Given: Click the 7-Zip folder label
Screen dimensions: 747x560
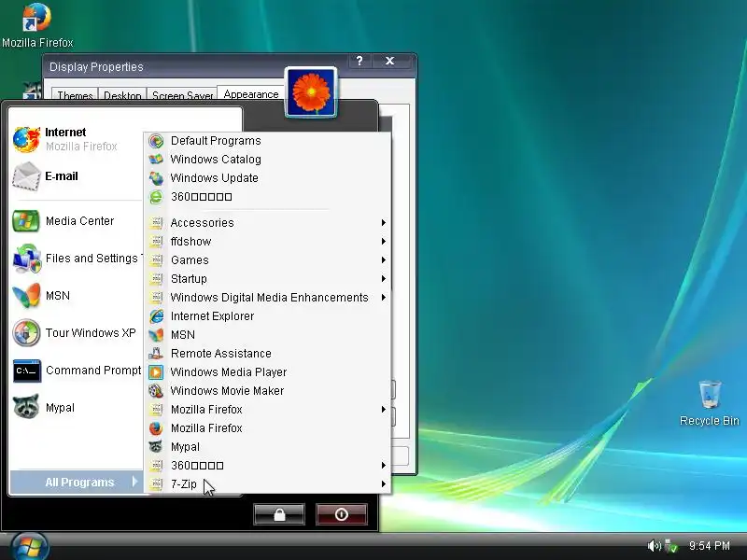Looking at the screenshot, I should 183,484.
